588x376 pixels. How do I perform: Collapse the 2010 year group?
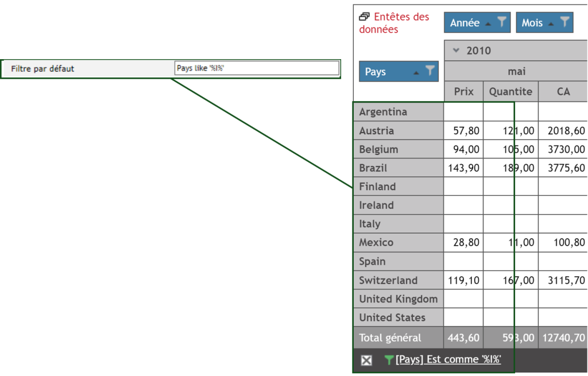457,51
